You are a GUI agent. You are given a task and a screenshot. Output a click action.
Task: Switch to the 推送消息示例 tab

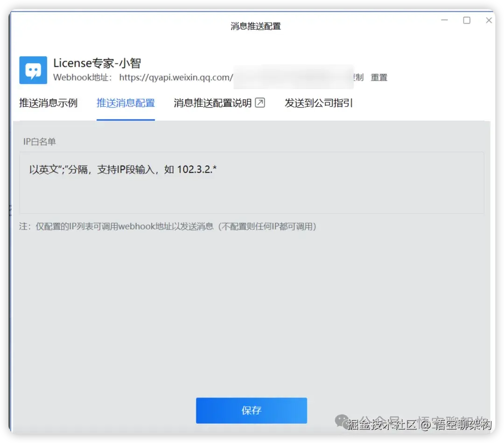point(48,103)
